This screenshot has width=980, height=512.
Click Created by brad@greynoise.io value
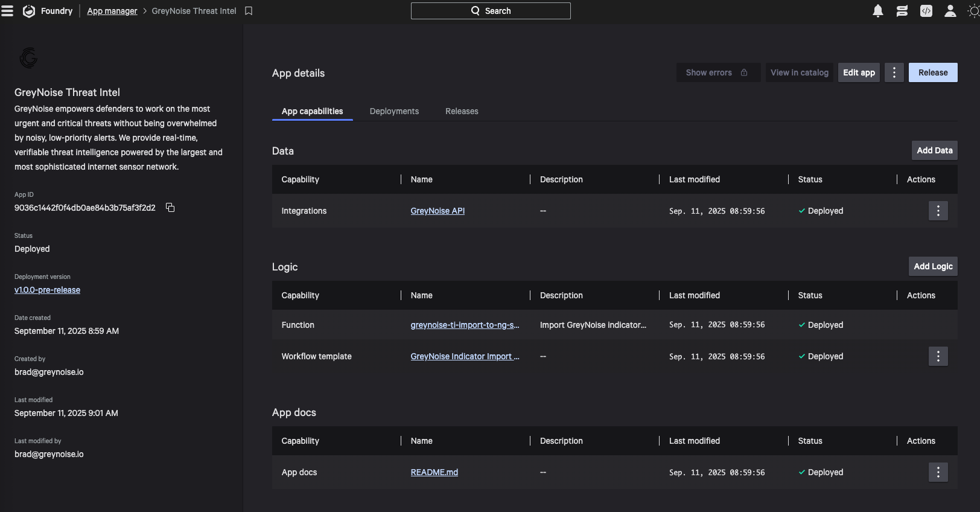click(x=49, y=372)
